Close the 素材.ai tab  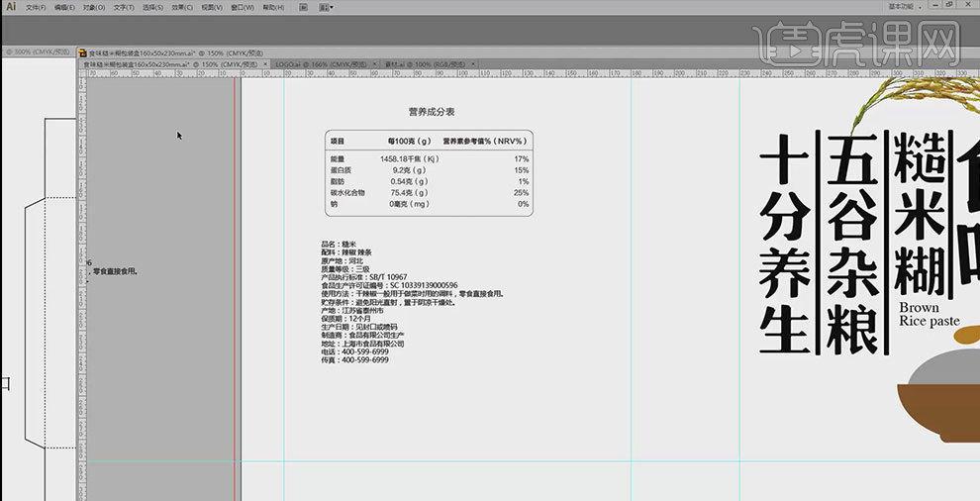tap(473, 63)
